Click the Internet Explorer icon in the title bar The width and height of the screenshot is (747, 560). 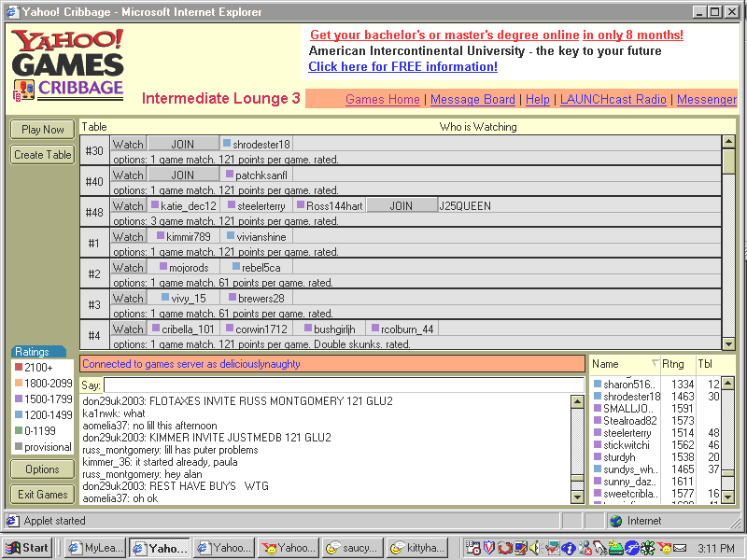coord(12,11)
